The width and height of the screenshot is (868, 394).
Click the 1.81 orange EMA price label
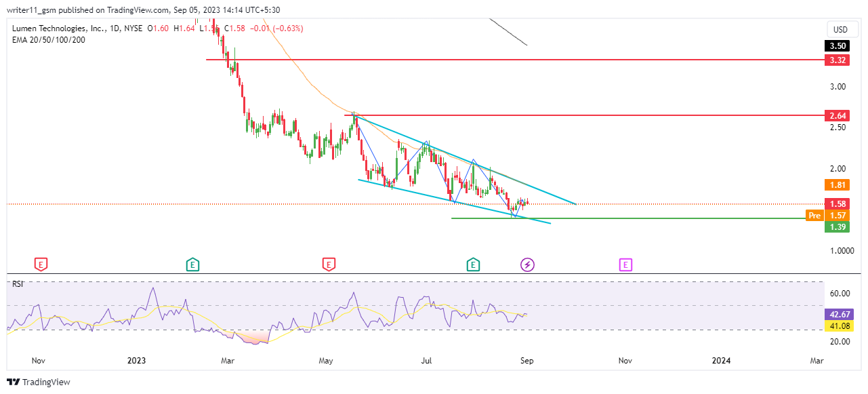pos(838,184)
